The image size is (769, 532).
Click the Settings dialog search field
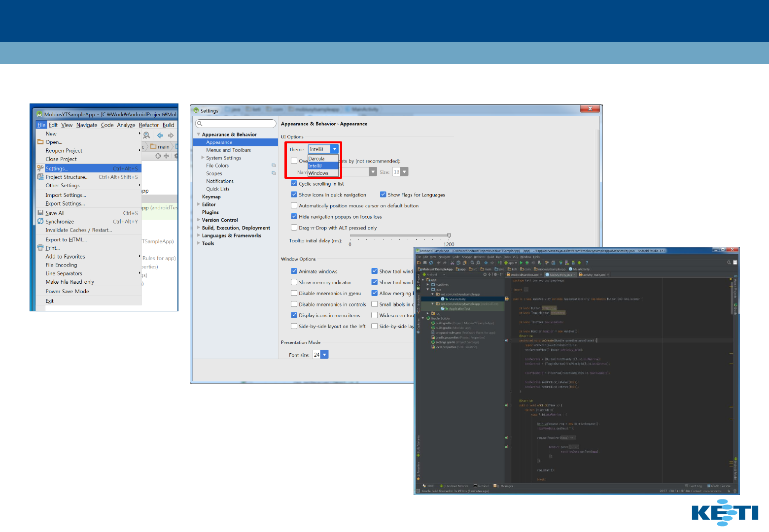coord(236,124)
